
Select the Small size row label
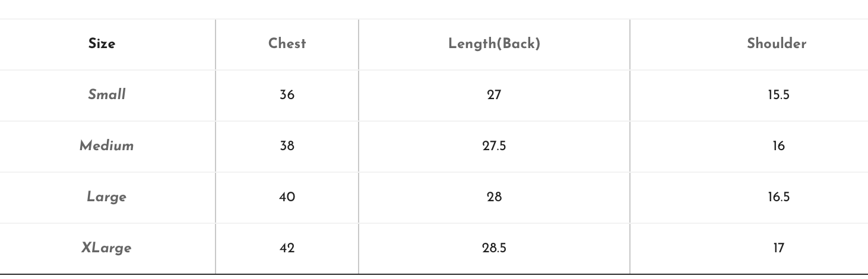(107, 95)
